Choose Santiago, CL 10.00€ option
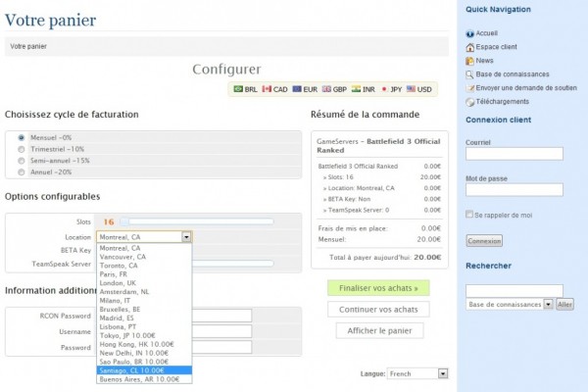Viewport: 588px width, 392px height. [144, 370]
